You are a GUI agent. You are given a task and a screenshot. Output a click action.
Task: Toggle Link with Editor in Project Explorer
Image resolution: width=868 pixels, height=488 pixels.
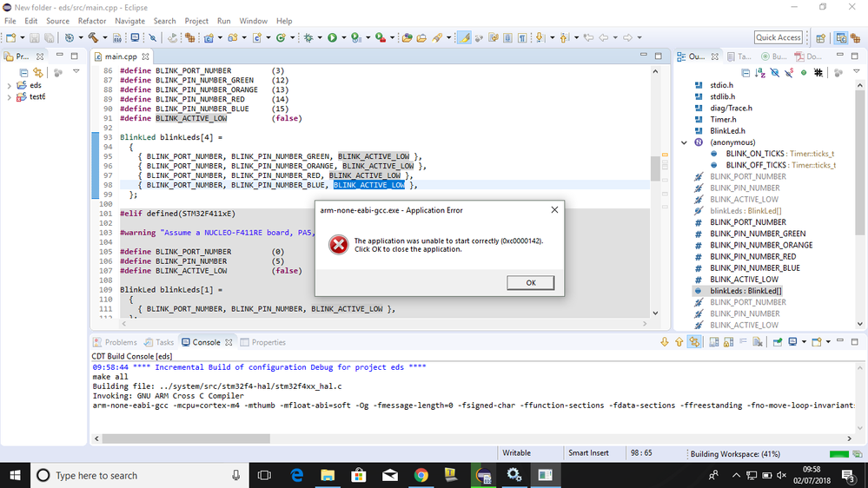coord(37,72)
